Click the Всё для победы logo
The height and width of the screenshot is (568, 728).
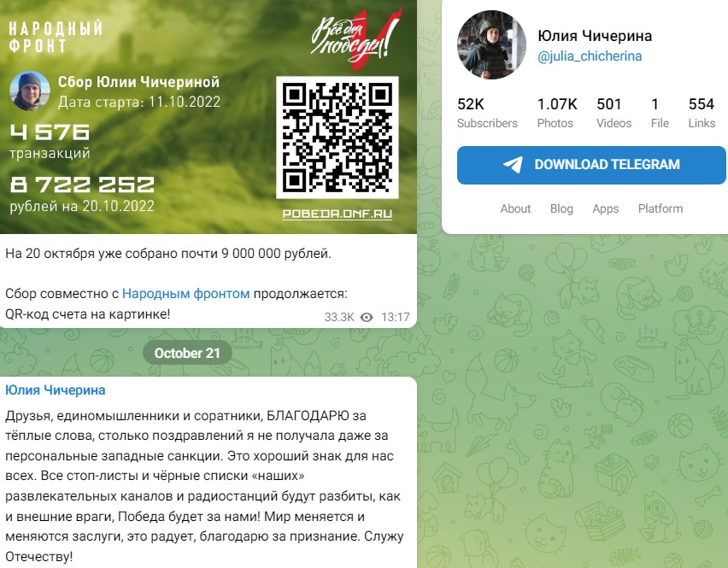(x=355, y=39)
